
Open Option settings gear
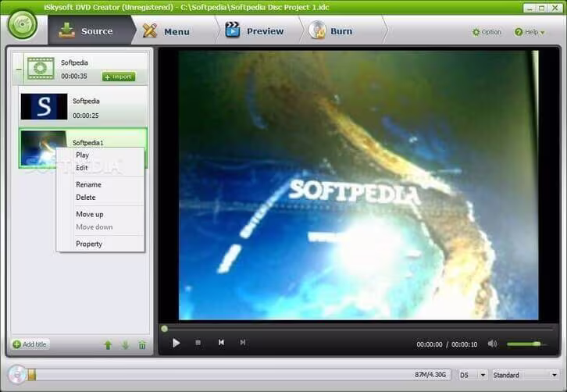(x=487, y=32)
